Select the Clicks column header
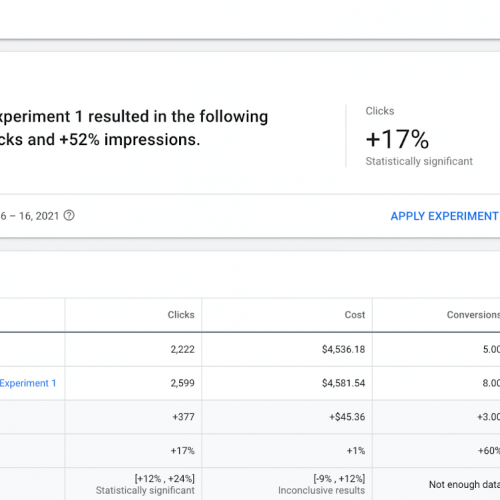The image size is (500, 500). [181, 315]
